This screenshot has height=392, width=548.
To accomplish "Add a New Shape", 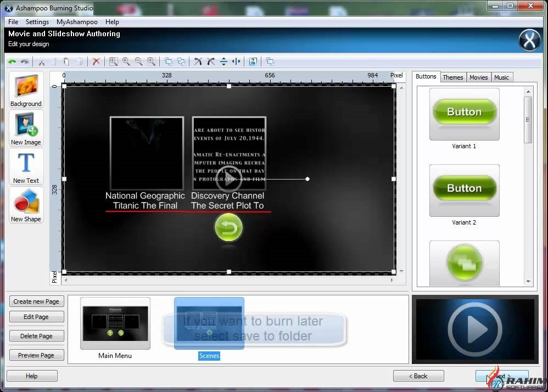I will (x=26, y=205).
